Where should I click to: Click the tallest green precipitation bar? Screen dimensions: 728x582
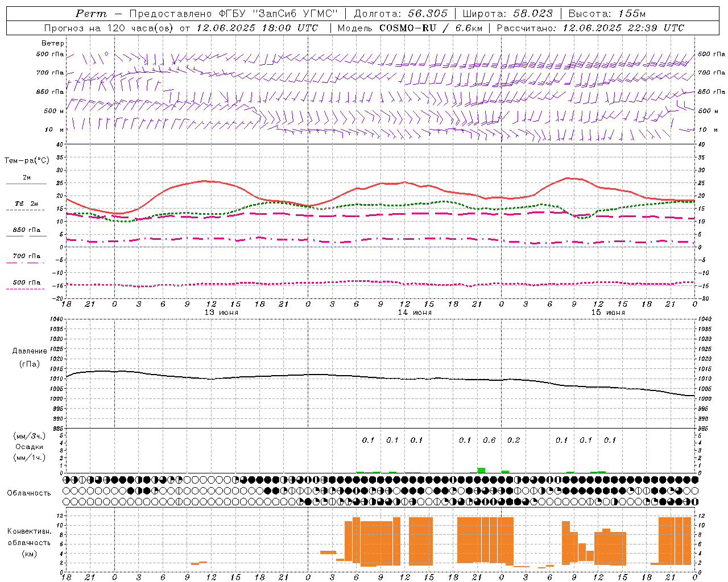(x=481, y=470)
